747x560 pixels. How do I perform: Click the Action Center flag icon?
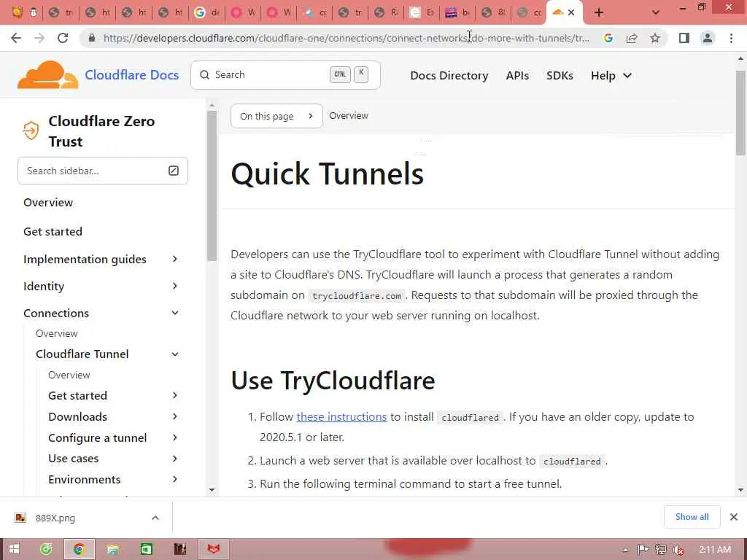tap(643, 550)
